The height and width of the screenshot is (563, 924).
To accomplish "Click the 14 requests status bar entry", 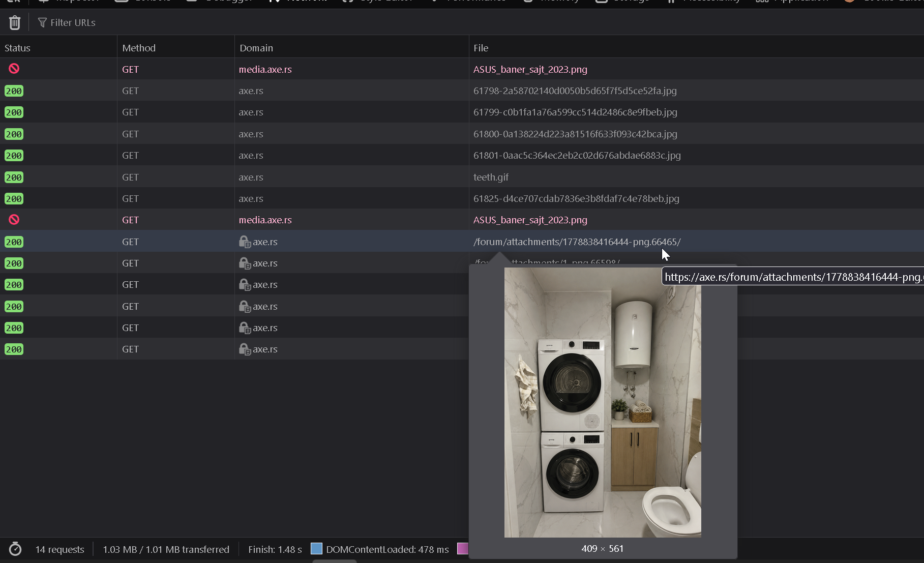I will (x=59, y=549).
